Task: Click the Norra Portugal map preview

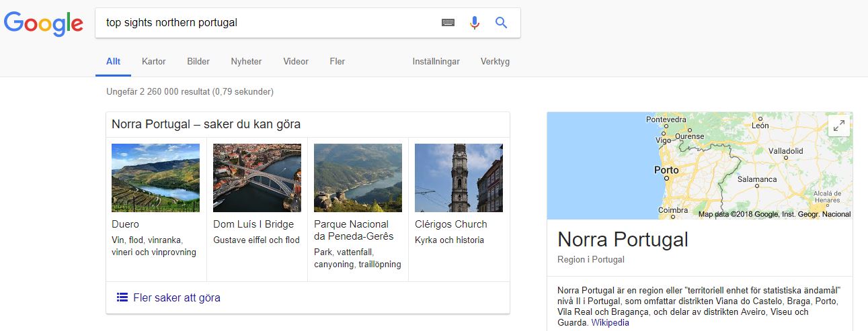Action: [700, 166]
